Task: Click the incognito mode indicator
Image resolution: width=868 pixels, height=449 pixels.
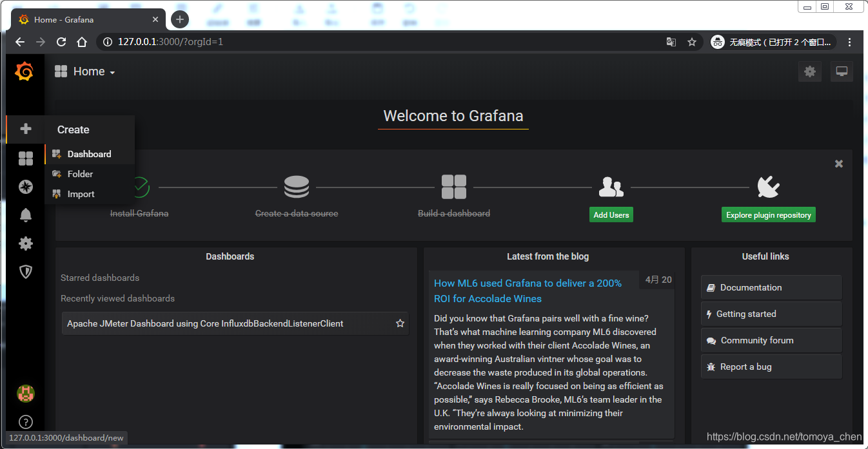Action: click(x=773, y=42)
